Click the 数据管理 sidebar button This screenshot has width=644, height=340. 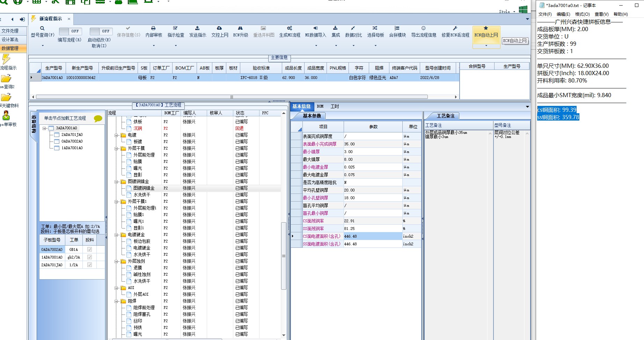coord(13,48)
